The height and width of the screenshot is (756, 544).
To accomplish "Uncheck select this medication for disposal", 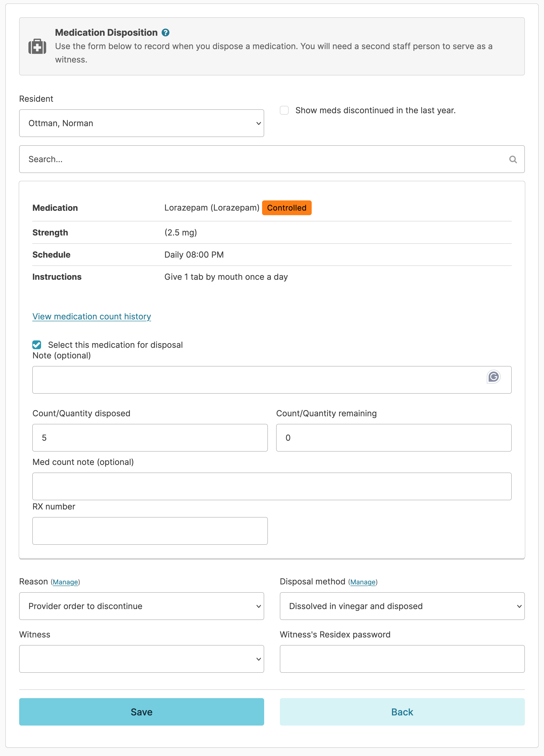I will (37, 345).
